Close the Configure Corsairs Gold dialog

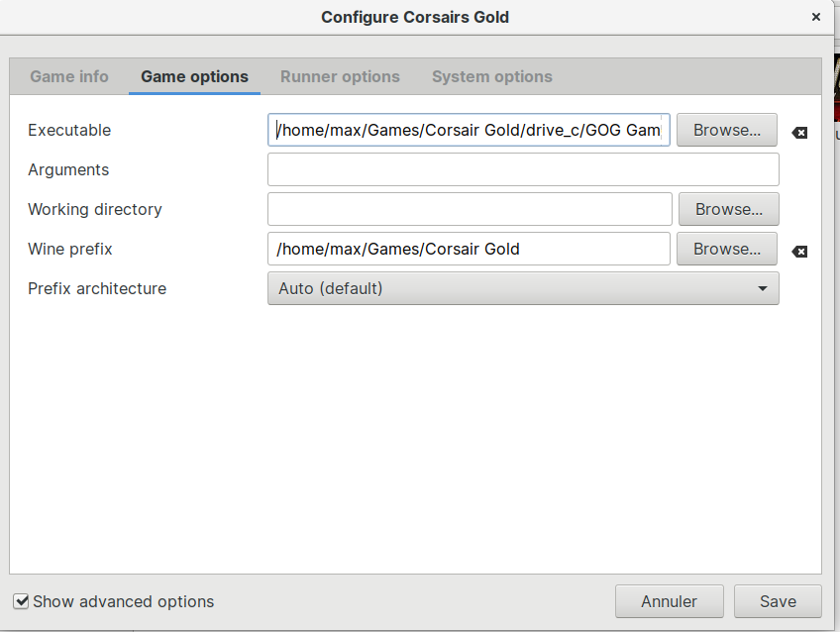pyautogui.click(x=816, y=17)
